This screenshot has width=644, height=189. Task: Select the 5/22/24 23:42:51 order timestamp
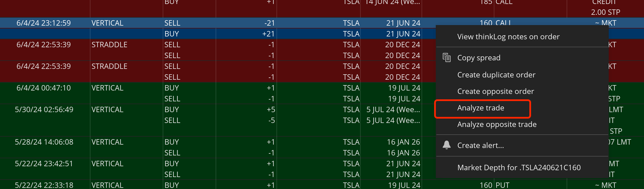click(44, 164)
